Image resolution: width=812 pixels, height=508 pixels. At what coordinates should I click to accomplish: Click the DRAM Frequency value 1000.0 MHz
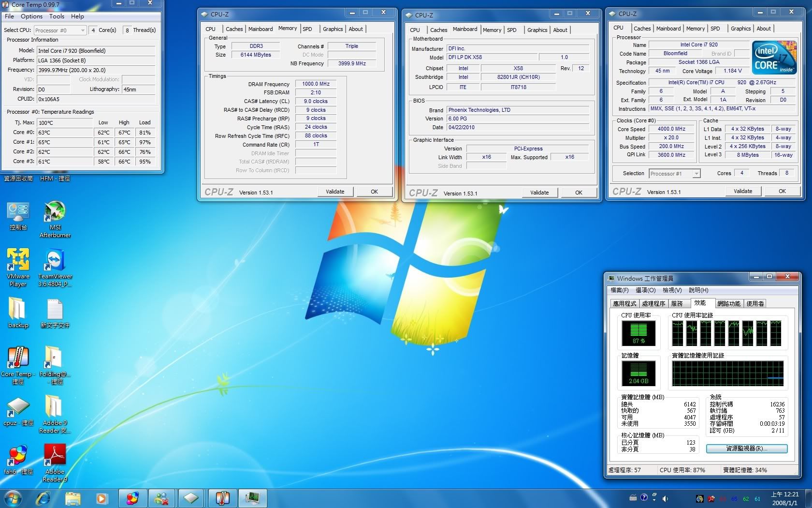[x=316, y=84]
